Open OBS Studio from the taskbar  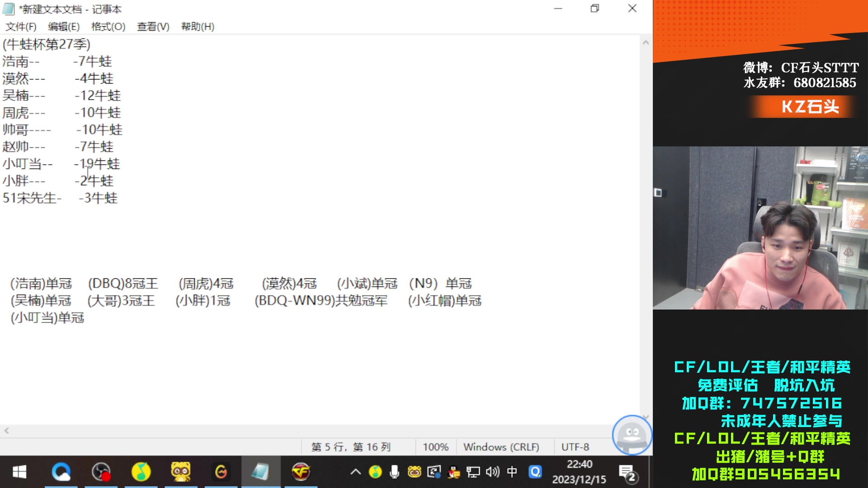click(x=102, y=473)
